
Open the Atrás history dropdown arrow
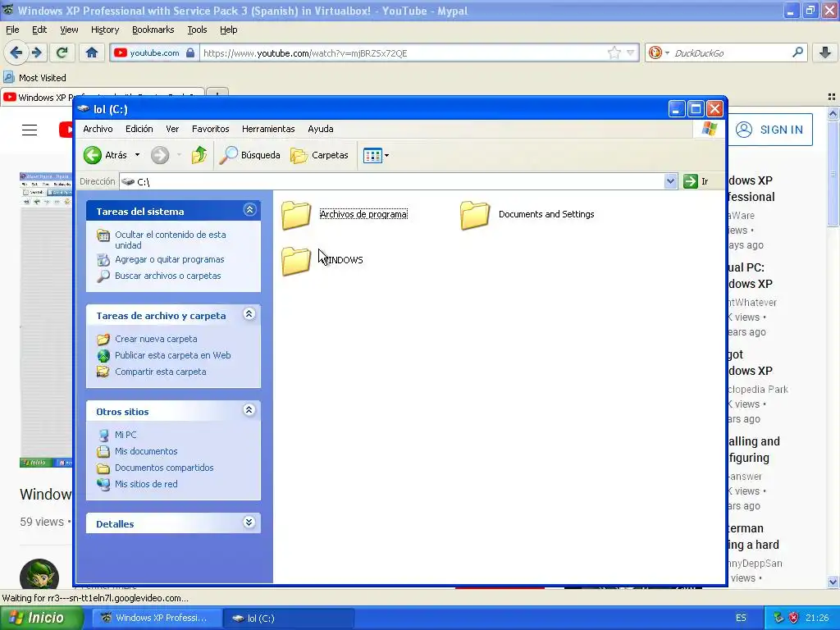pyautogui.click(x=137, y=155)
